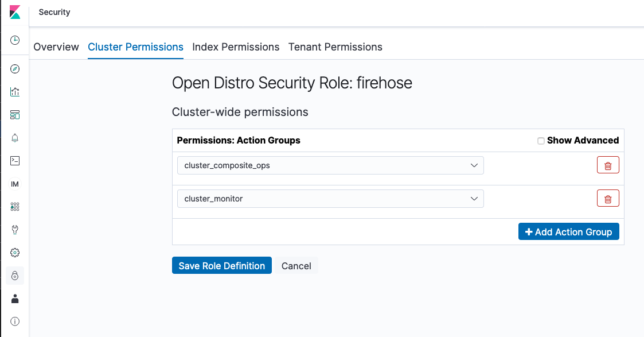Expand the cluster_monitor dropdown

click(330, 199)
